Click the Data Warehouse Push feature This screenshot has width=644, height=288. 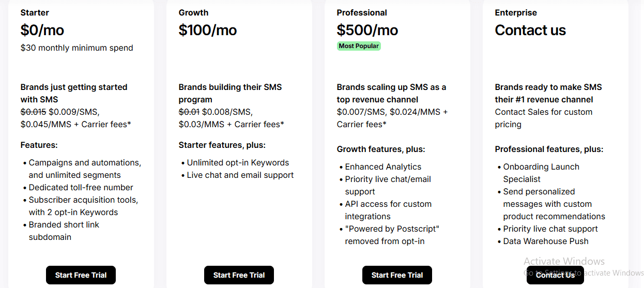(x=546, y=241)
